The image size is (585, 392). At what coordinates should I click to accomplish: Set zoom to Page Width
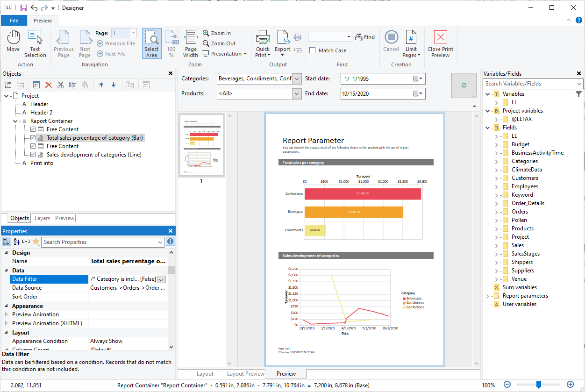pos(191,43)
